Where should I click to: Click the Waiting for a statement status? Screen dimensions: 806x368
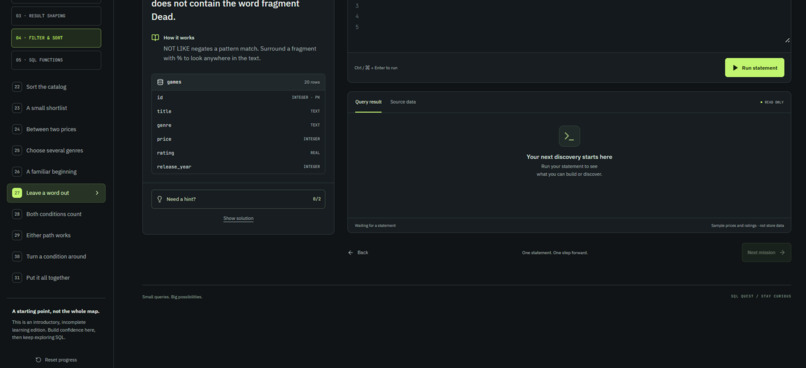click(x=375, y=226)
